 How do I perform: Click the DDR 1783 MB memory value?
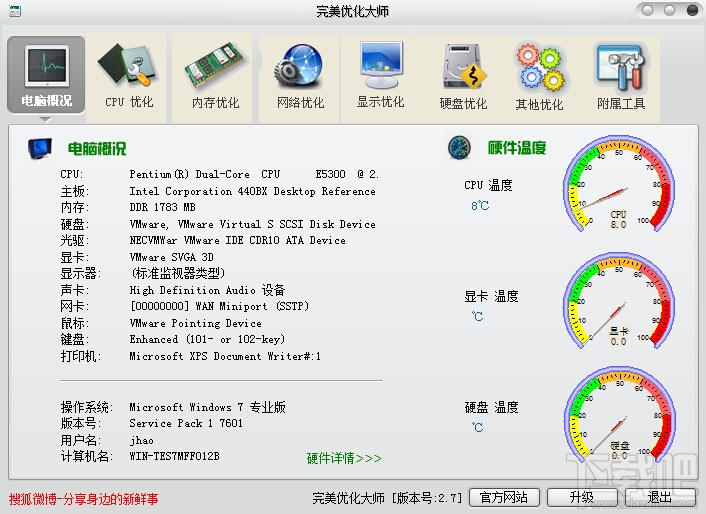[x=162, y=207]
